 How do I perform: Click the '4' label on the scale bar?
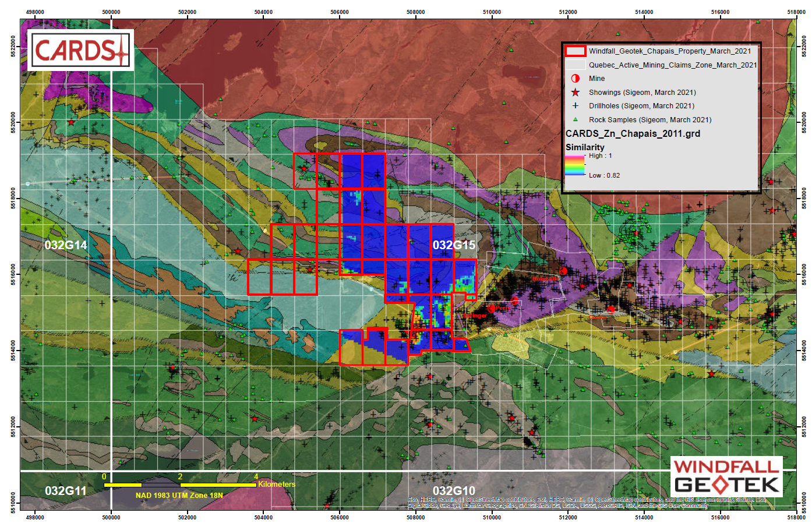point(256,476)
